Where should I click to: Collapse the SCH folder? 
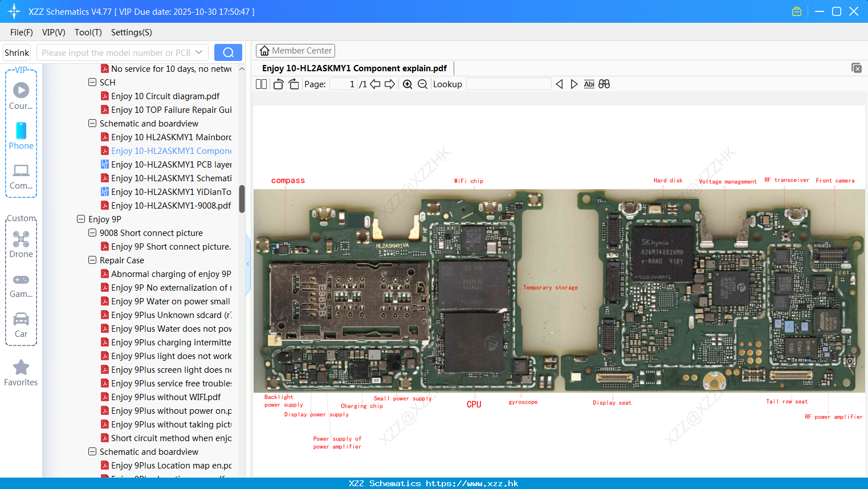point(92,82)
